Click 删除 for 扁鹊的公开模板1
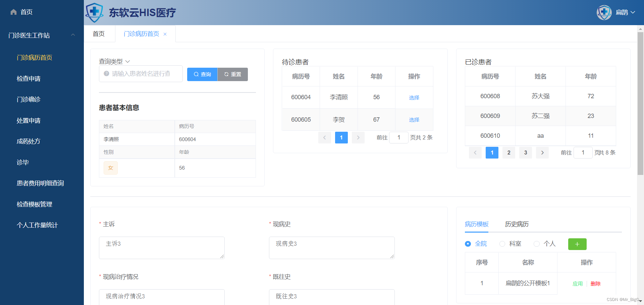This screenshot has height=305, width=644. tap(596, 284)
